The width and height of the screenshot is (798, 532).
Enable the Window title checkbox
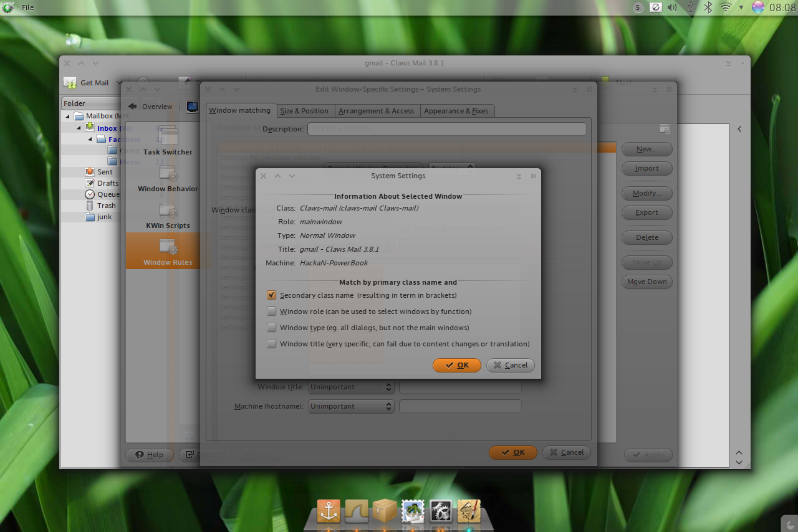(271, 344)
